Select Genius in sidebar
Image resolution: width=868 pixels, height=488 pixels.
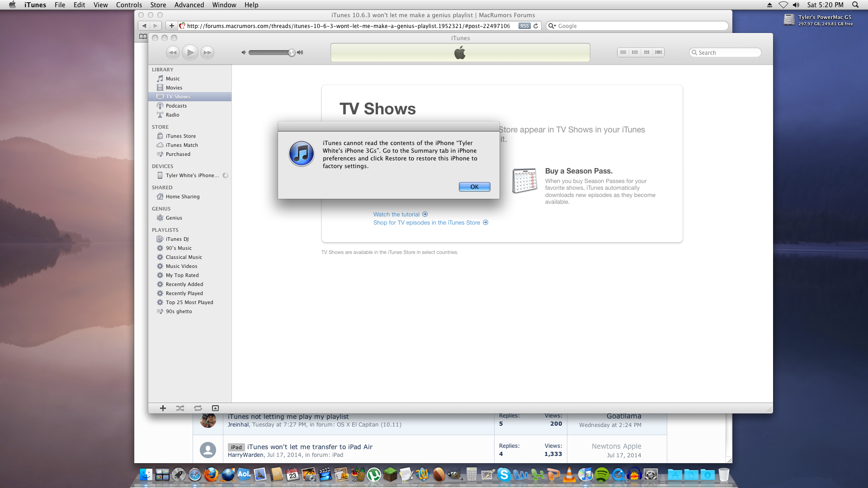(x=174, y=218)
